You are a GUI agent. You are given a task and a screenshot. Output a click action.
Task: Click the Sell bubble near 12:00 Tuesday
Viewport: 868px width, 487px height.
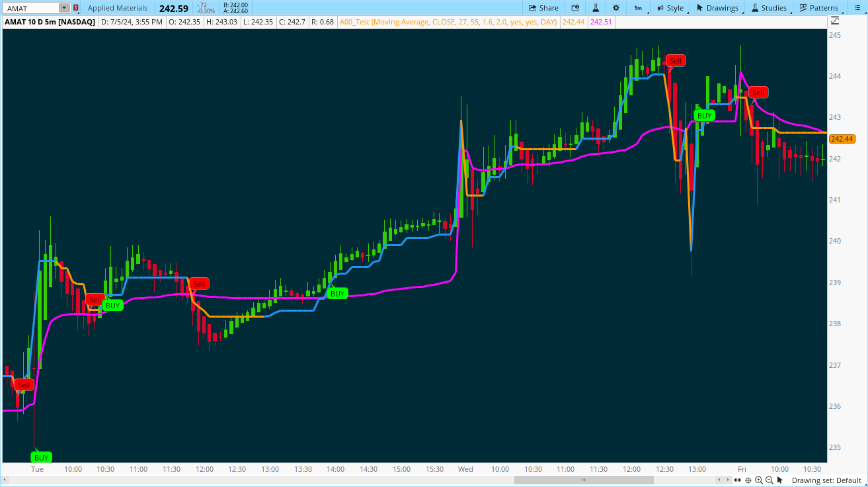(199, 284)
